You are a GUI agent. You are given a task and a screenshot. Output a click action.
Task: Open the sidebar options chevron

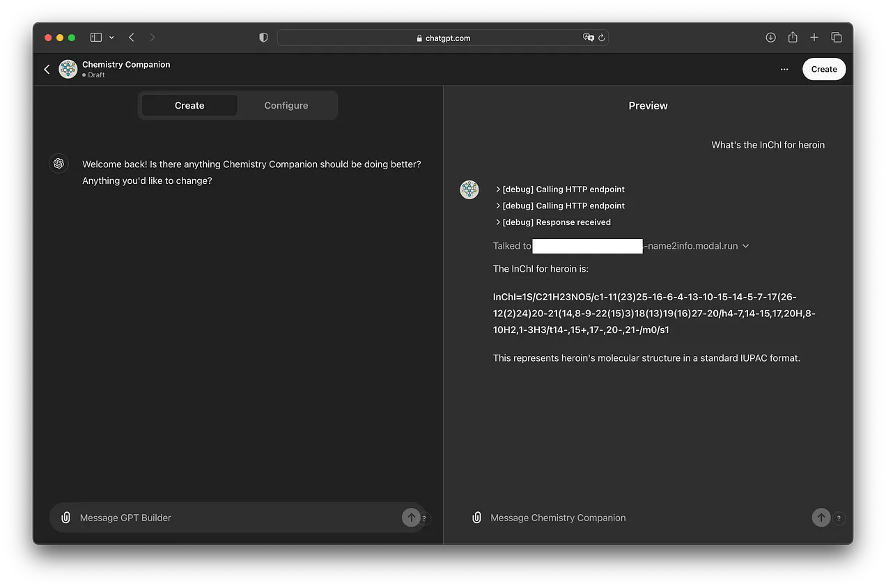111,38
